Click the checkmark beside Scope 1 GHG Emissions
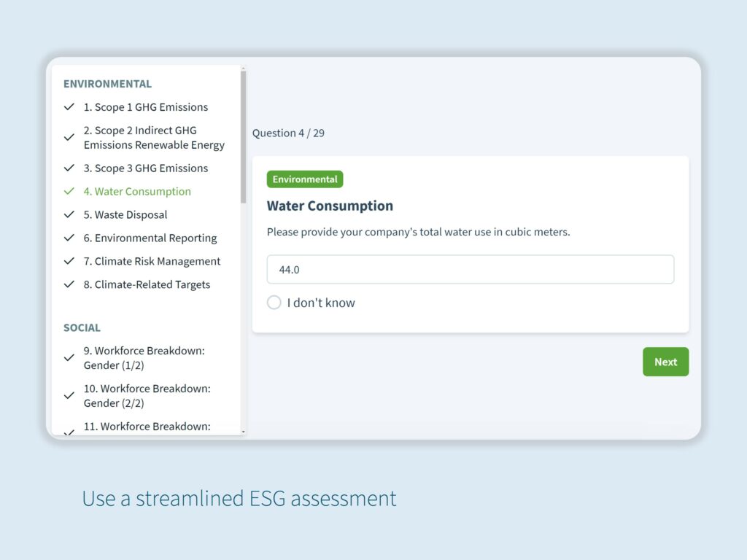 click(x=69, y=107)
